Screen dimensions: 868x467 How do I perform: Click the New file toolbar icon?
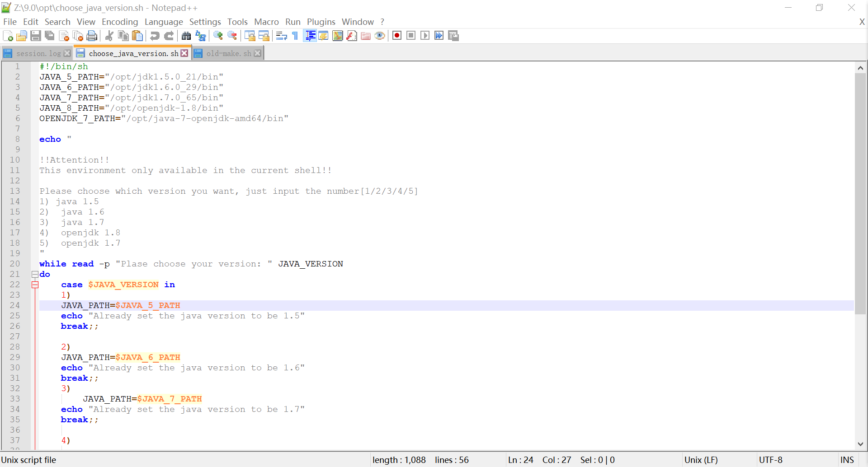click(8, 36)
